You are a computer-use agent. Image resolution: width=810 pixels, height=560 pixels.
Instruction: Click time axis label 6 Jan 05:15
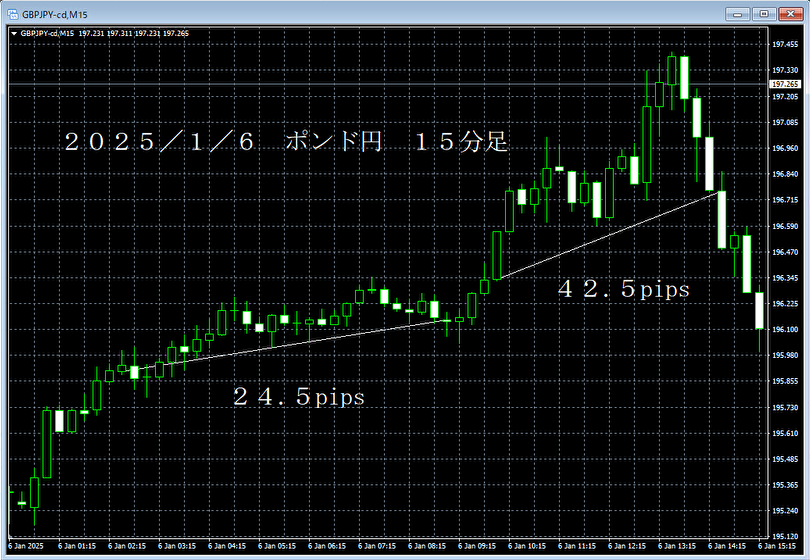(277, 546)
